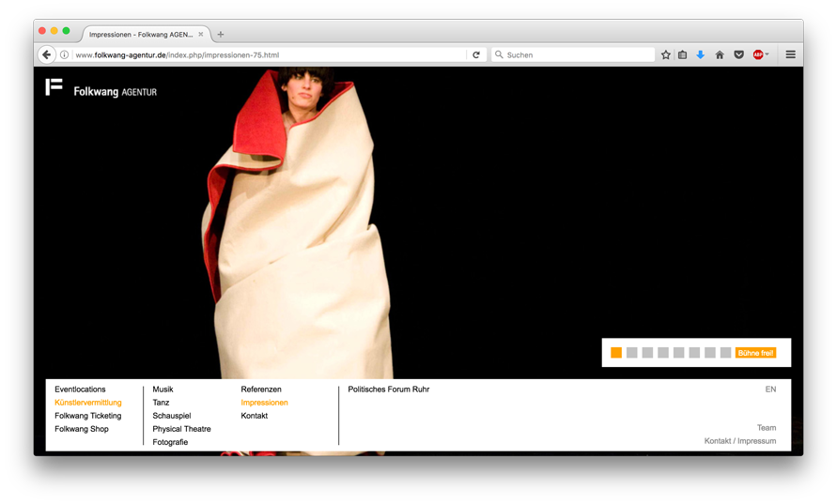The height and width of the screenshot is (504, 837).
Task: Show bookmarks list icon
Action: coord(683,54)
